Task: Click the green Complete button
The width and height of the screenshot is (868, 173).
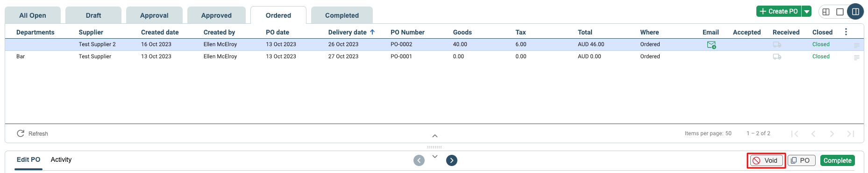Action: point(838,160)
